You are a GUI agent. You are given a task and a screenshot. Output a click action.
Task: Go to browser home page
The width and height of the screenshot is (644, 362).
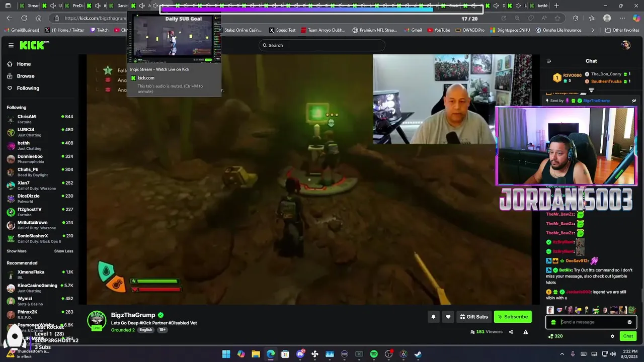point(39,18)
